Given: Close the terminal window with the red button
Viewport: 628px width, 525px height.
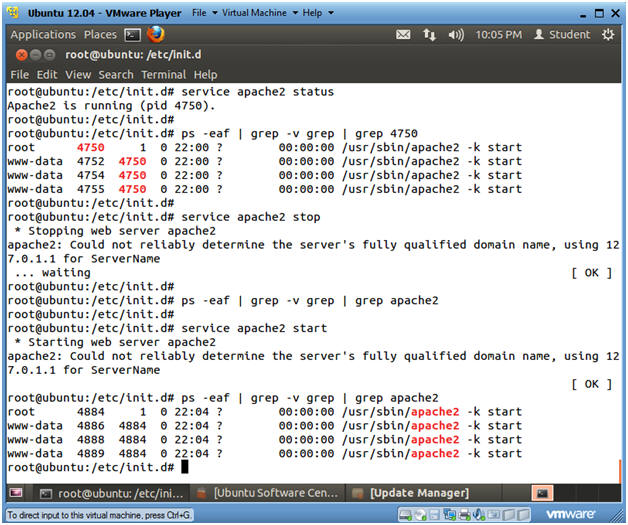Looking at the screenshot, I should coord(22,54).
